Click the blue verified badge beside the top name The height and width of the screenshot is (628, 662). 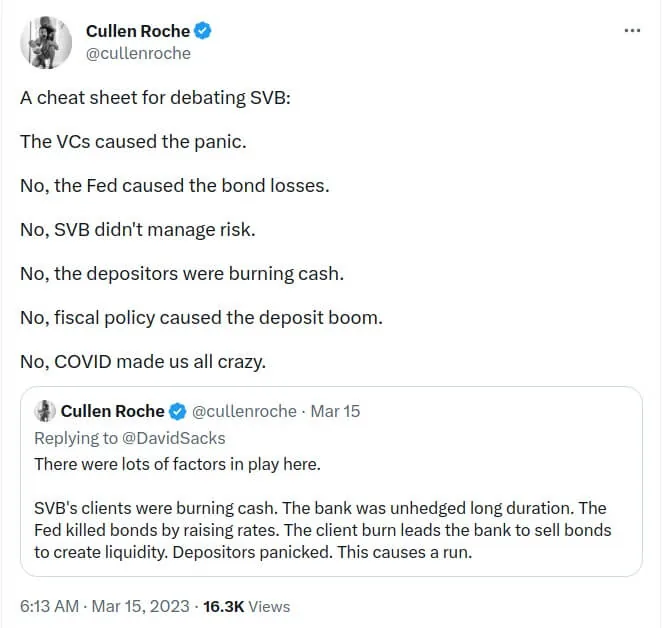(203, 32)
